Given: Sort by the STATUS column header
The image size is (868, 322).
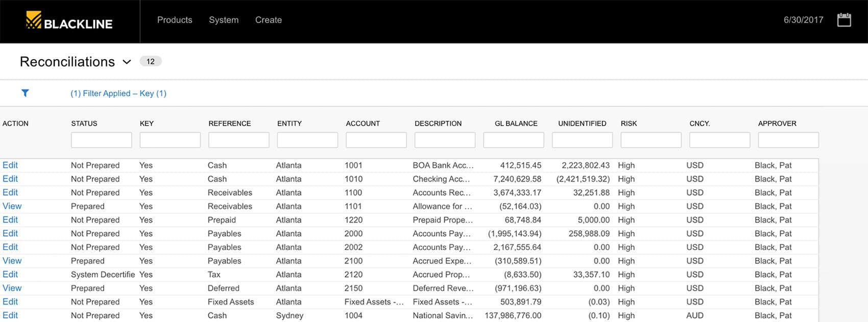Looking at the screenshot, I should tap(84, 123).
